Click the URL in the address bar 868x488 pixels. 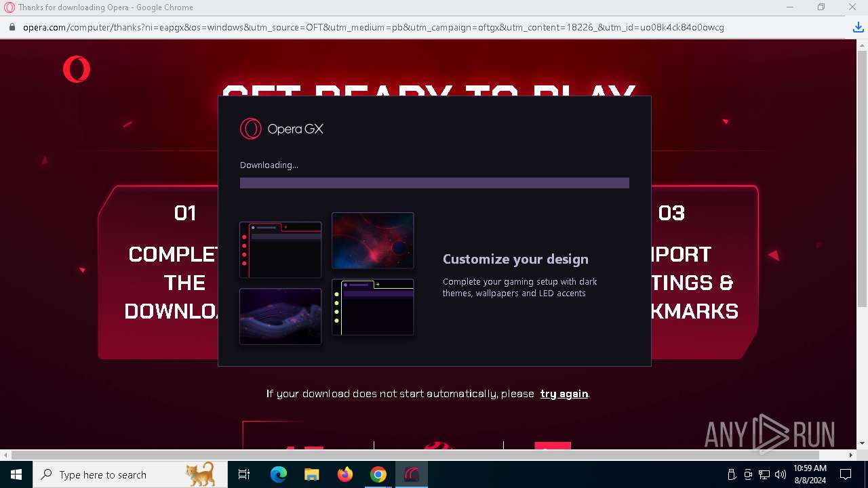373,28
